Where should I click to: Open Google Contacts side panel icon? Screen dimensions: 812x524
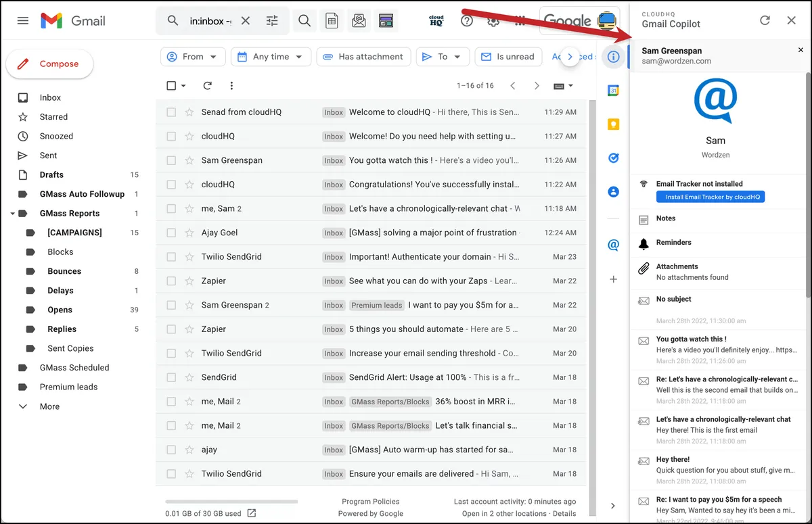[x=614, y=192]
